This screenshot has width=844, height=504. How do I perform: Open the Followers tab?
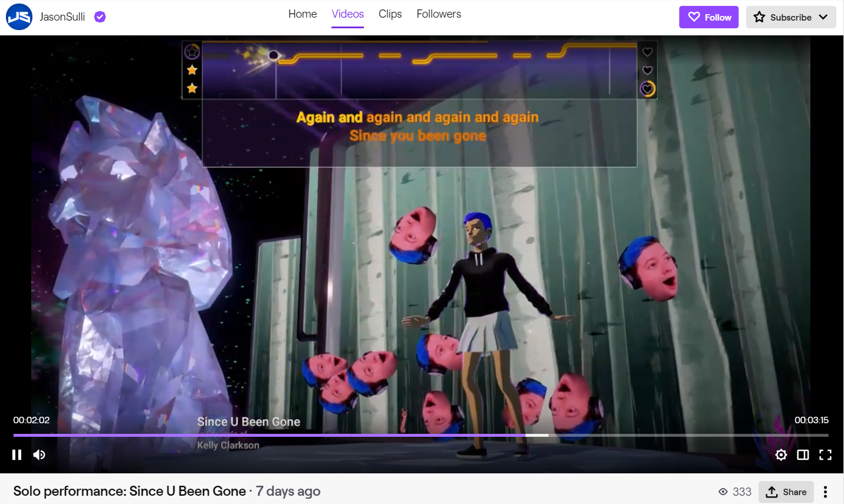(x=439, y=14)
